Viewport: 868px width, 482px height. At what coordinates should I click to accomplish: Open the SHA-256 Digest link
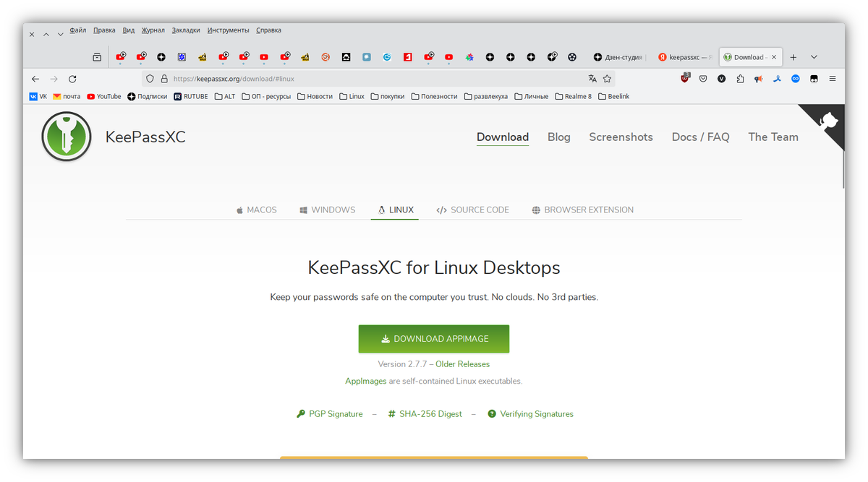[x=425, y=414]
